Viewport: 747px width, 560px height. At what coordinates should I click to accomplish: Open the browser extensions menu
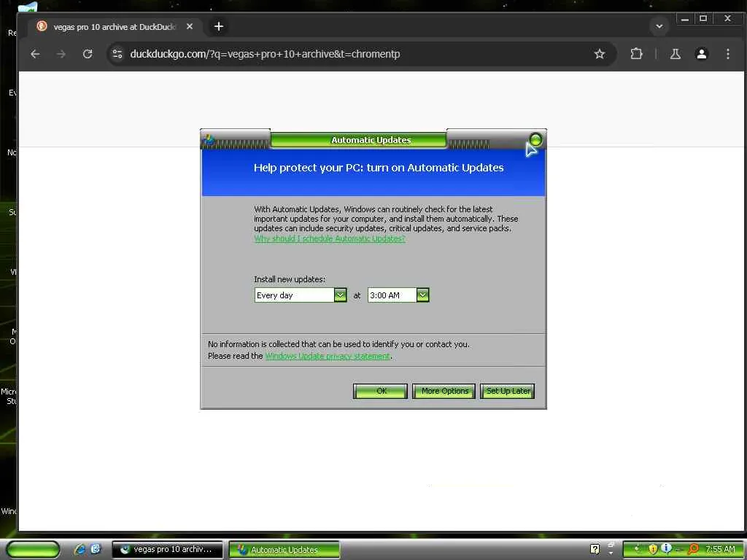coord(636,54)
